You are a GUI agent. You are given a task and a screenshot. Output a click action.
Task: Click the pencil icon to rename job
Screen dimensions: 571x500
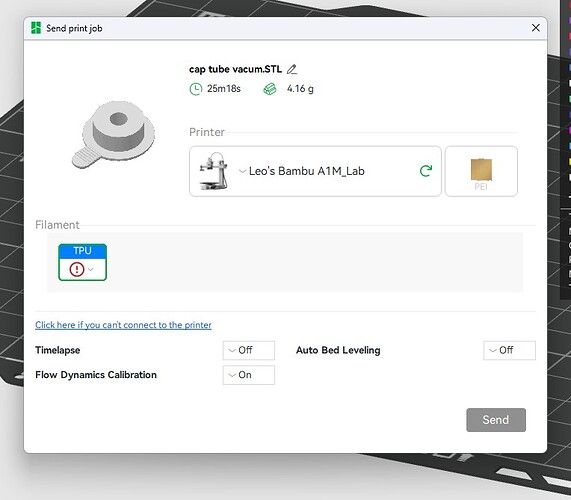[292, 69]
